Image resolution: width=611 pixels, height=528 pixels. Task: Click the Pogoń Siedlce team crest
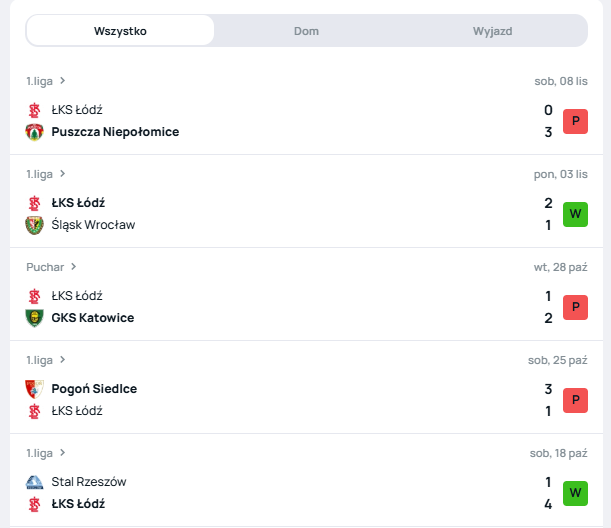(34, 389)
